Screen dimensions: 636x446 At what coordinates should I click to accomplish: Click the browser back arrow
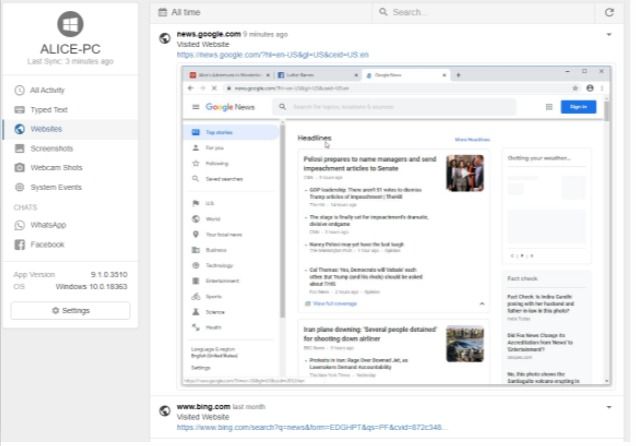coord(191,88)
